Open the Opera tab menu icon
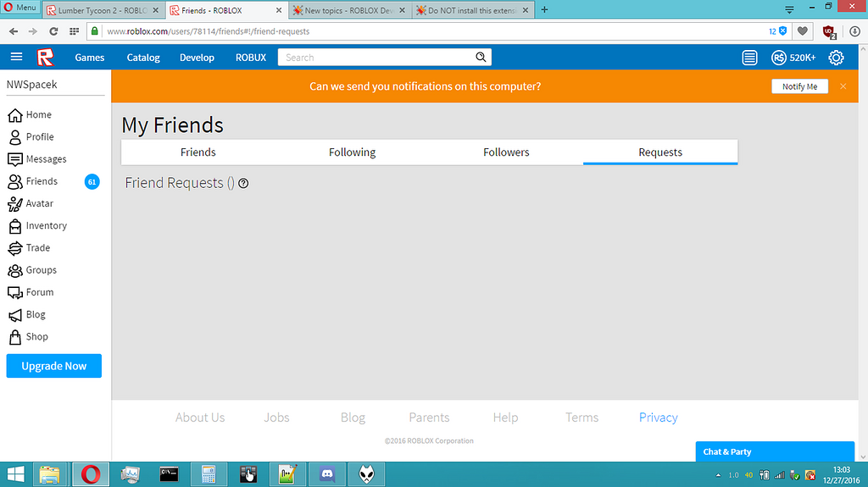 click(789, 10)
